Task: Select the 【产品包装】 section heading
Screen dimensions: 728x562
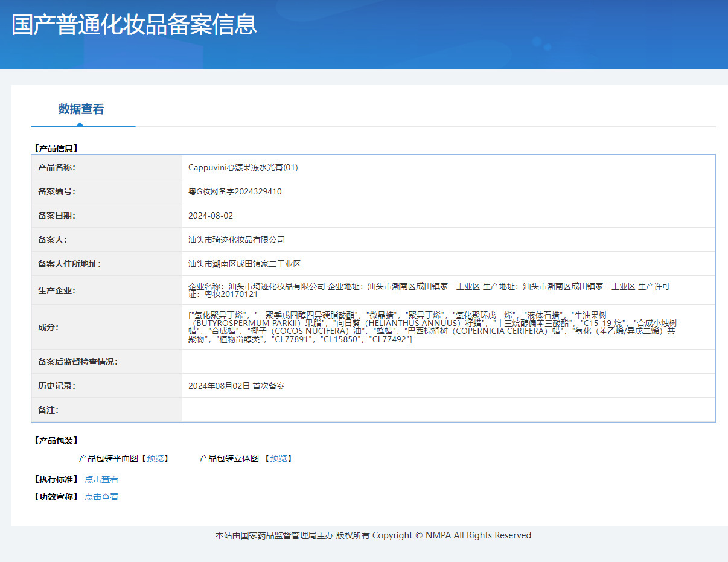Action: coord(55,441)
